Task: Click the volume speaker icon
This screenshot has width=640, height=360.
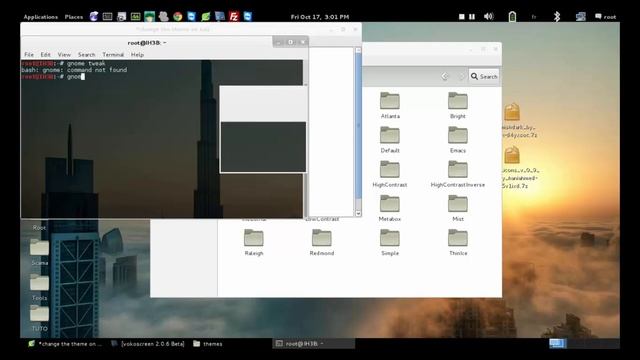Action: (489, 16)
